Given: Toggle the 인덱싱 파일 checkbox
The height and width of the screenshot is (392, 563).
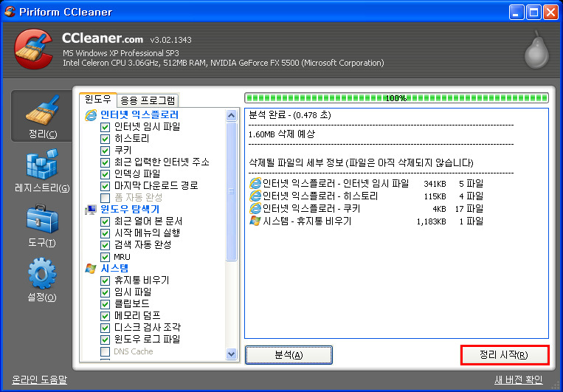Looking at the screenshot, I should tap(105, 175).
